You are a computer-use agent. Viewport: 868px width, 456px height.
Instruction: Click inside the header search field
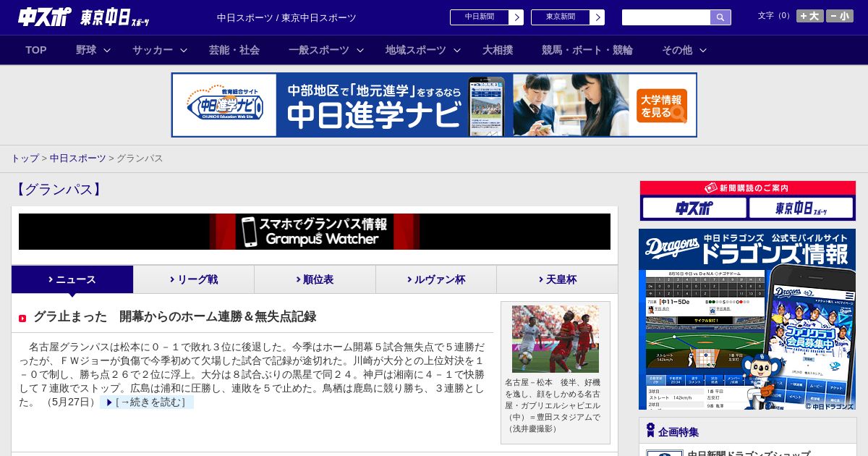666,17
